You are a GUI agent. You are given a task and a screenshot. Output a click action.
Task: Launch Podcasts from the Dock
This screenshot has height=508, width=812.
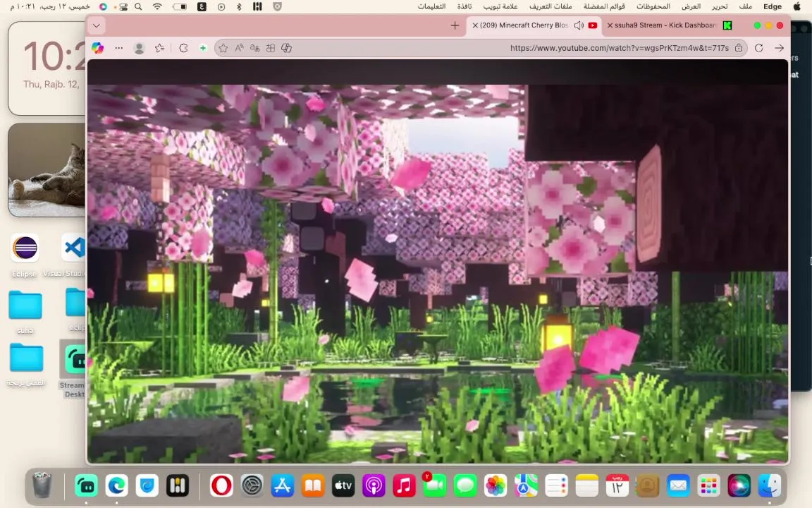(x=374, y=485)
